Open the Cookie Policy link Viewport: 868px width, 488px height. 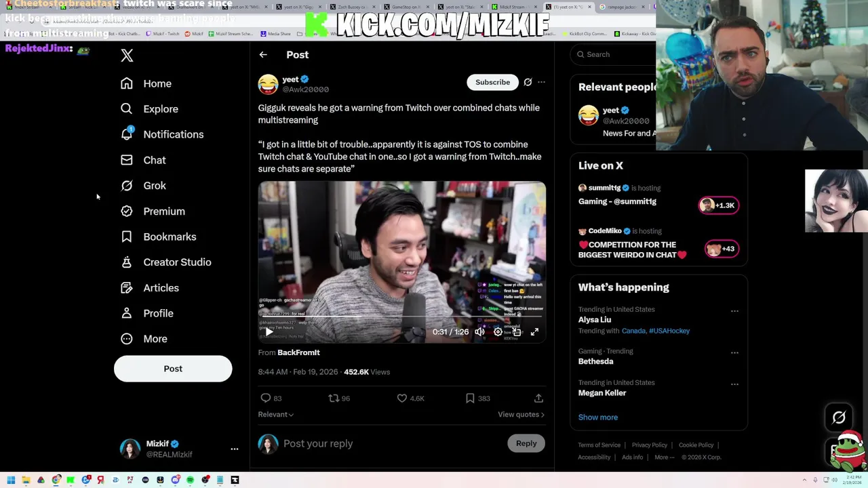(x=696, y=445)
